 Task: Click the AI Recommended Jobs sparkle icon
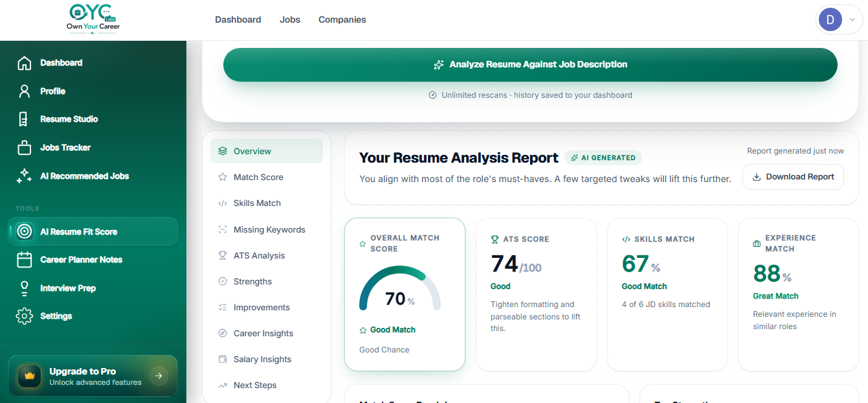pyautogui.click(x=24, y=176)
